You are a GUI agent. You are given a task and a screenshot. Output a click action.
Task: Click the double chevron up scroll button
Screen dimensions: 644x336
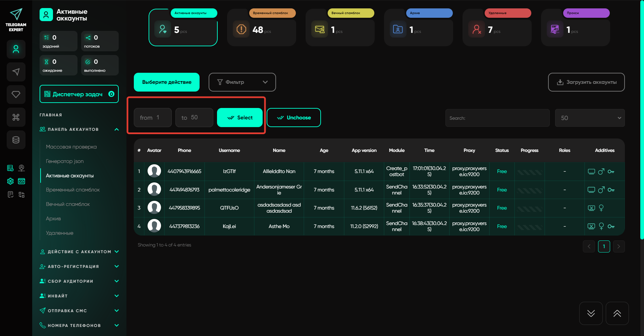click(617, 313)
